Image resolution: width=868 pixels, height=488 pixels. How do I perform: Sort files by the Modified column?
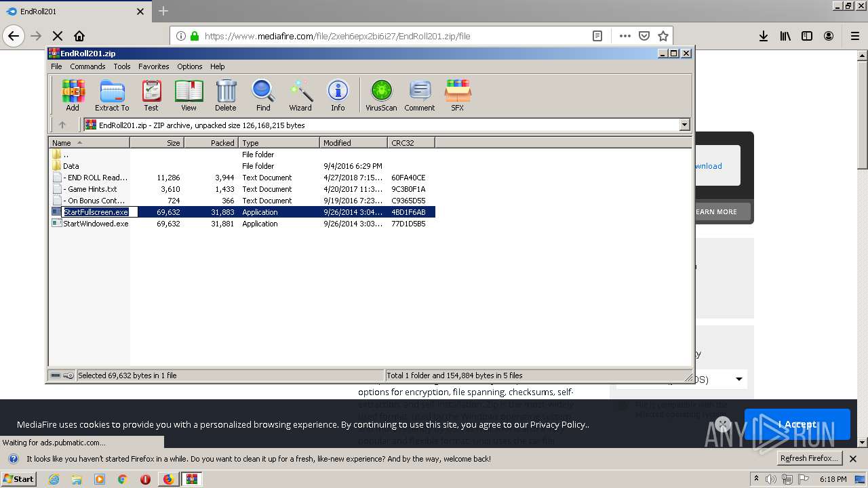tap(353, 142)
